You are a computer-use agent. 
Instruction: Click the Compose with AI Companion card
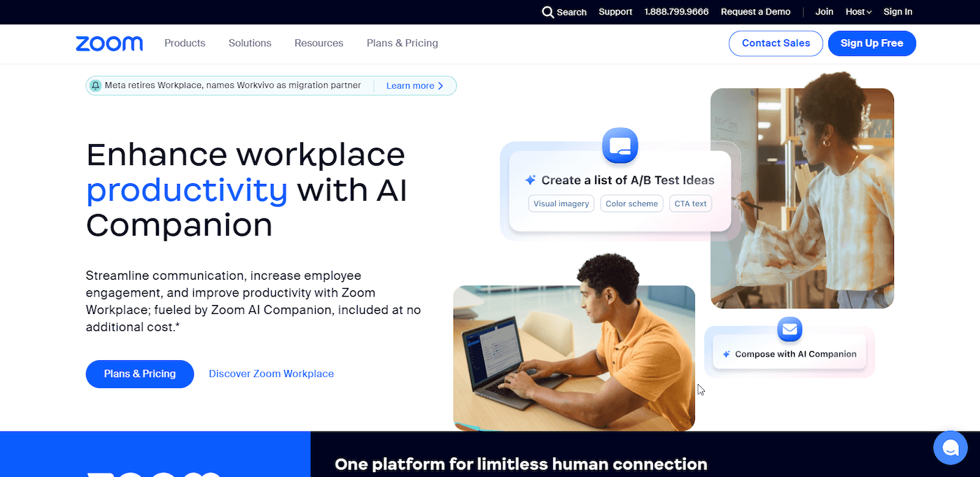click(x=790, y=352)
